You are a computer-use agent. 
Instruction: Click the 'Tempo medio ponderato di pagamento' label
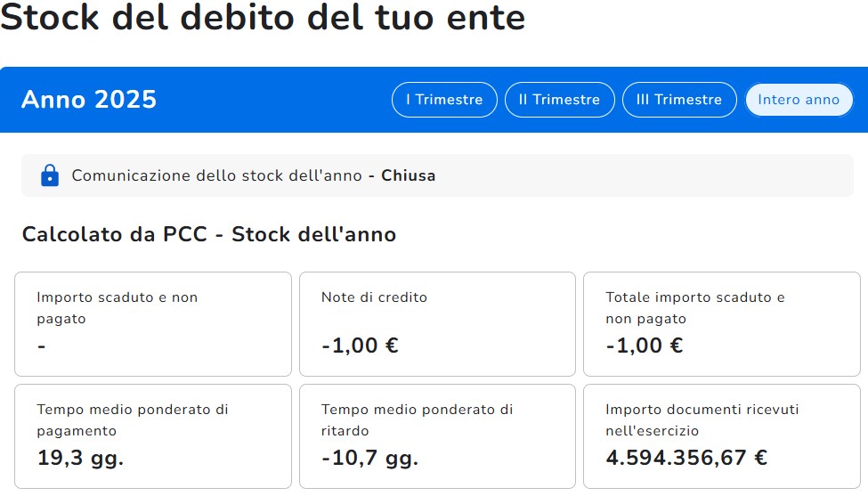click(133, 419)
